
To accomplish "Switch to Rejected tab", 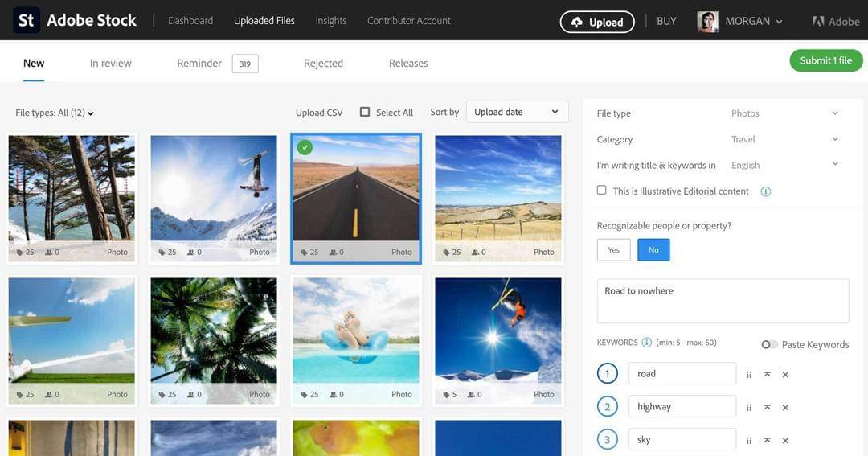I will coord(323,64).
